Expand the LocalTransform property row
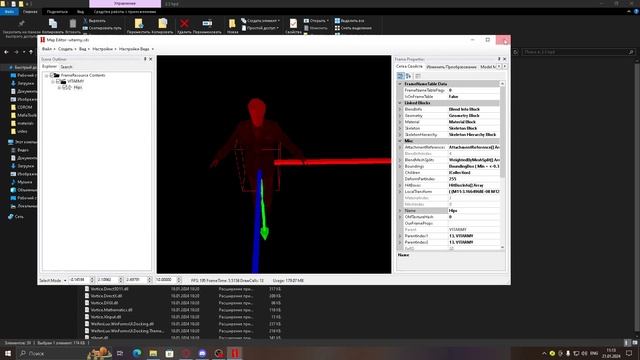 (x=400, y=191)
